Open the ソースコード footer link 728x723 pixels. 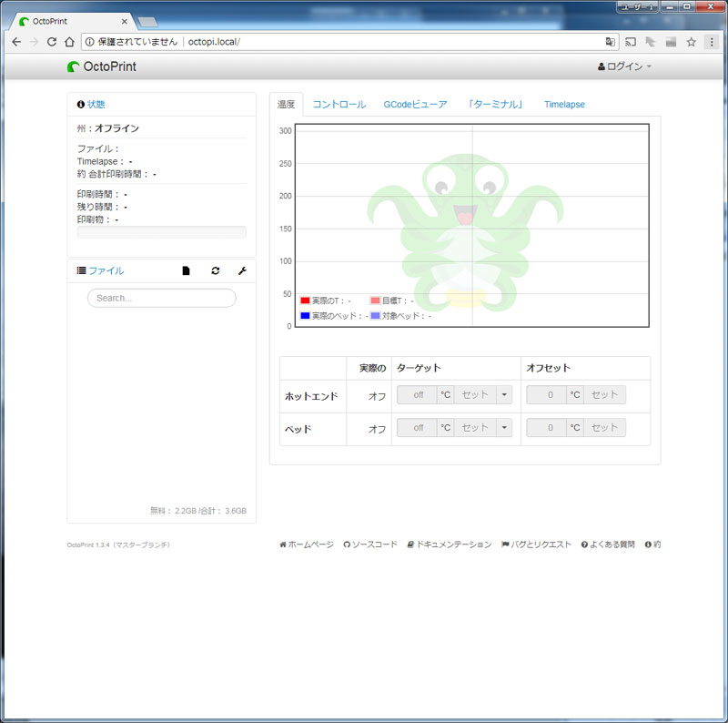(x=370, y=545)
